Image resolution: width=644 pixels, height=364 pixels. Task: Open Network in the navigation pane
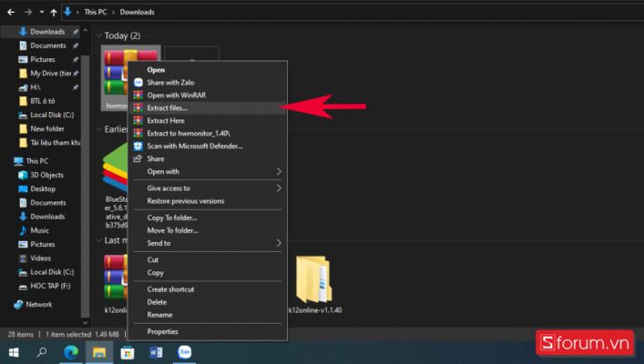click(39, 304)
